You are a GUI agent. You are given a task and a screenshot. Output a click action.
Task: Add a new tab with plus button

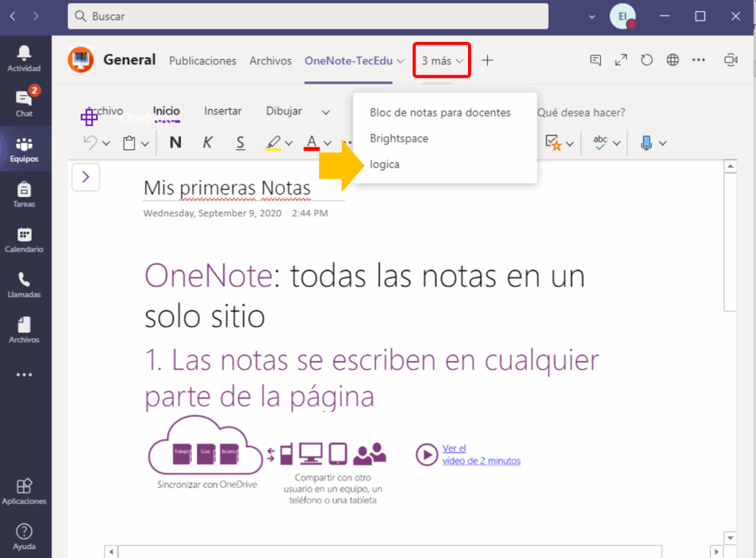(487, 61)
